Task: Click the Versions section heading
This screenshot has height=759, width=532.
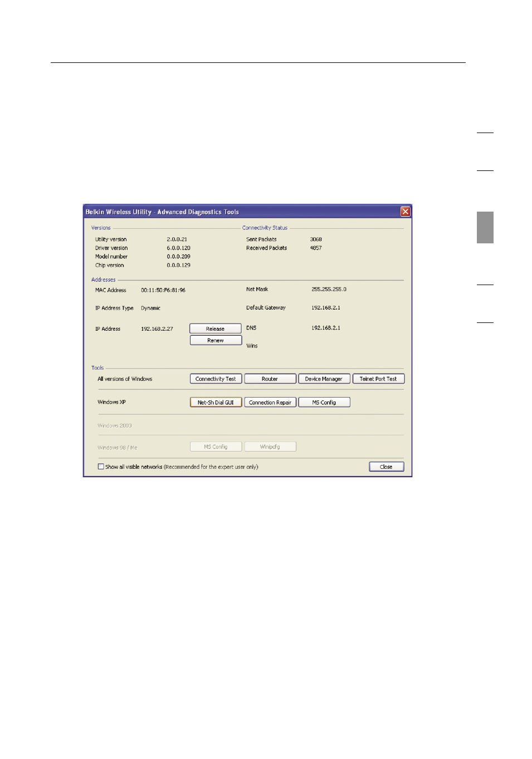Action: (x=101, y=228)
